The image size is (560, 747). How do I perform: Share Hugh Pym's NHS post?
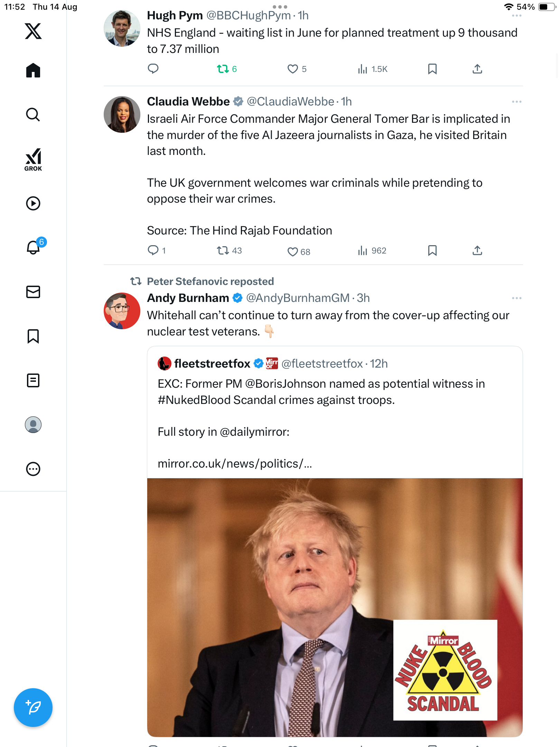[x=477, y=69]
